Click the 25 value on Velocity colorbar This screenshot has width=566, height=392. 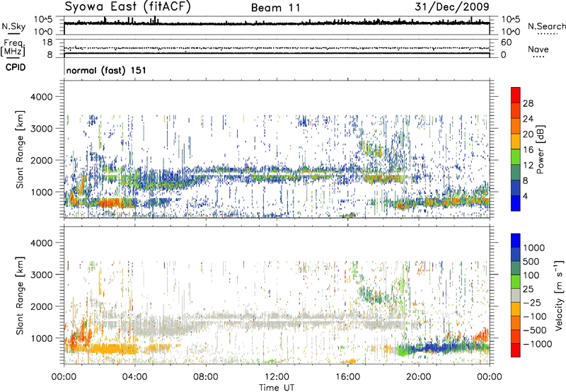pos(528,289)
